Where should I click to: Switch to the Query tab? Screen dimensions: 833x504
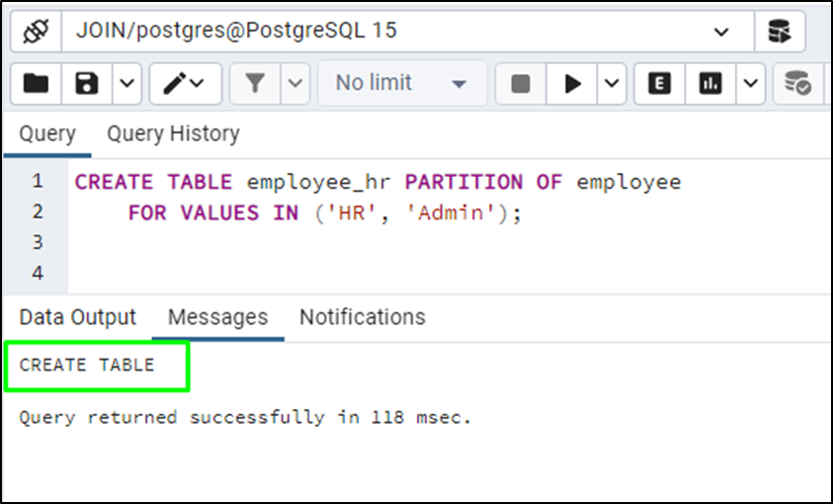coord(47,133)
